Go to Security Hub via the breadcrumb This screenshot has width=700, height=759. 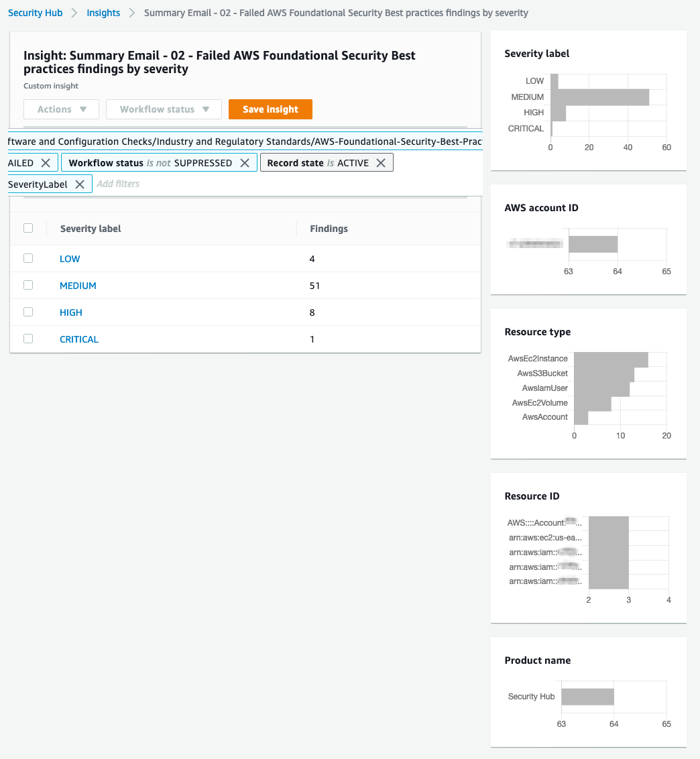[35, 12]
